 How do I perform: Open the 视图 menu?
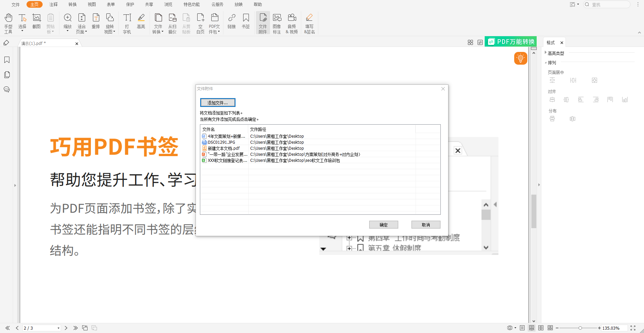coord(92,4)
